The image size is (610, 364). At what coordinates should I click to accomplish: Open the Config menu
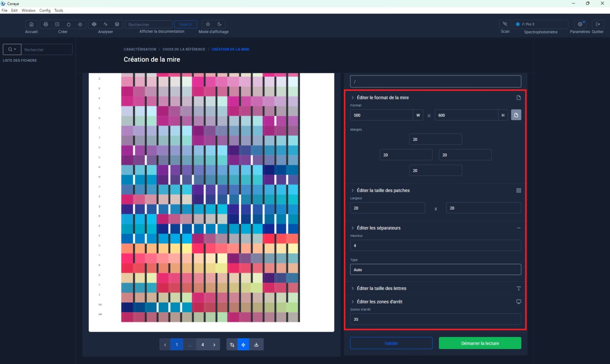pyautogui.click(x=45, y=11)
